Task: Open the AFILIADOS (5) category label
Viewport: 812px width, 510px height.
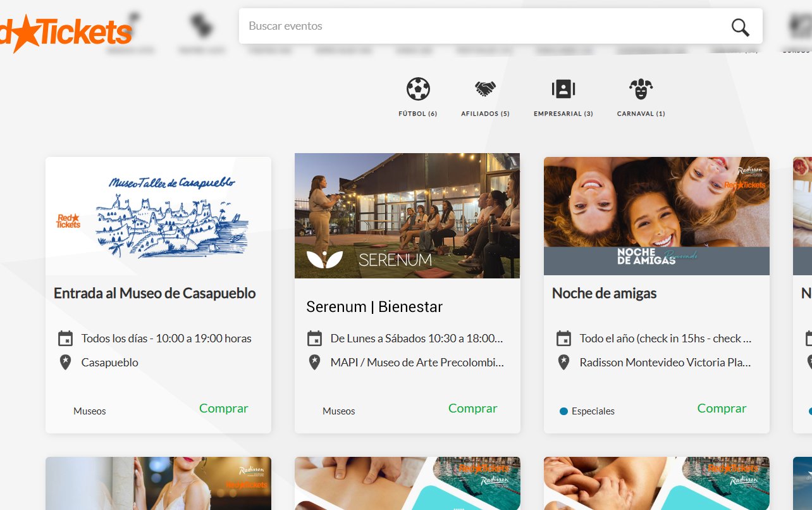Action: coord(485,114)
